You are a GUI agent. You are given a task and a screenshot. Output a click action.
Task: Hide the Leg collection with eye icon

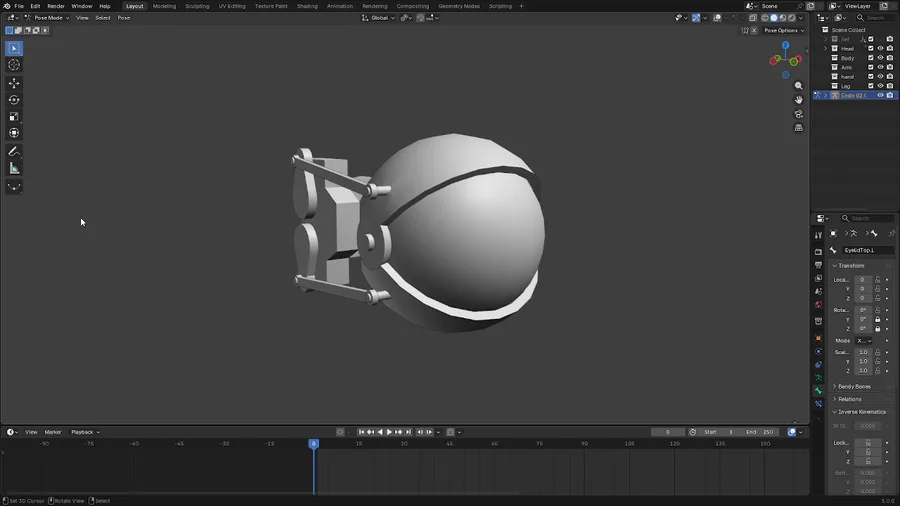(x=880, y=85)
